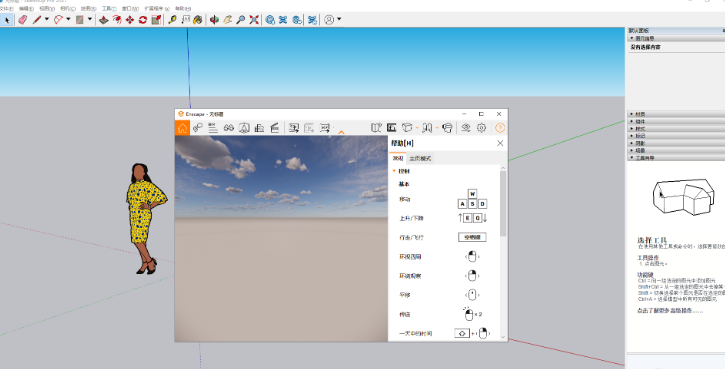The width and height of the screenshot is (725, 369).
Task: Open Enscape settings gear icon
Action: pyautogui.click(x=481, y=128)
